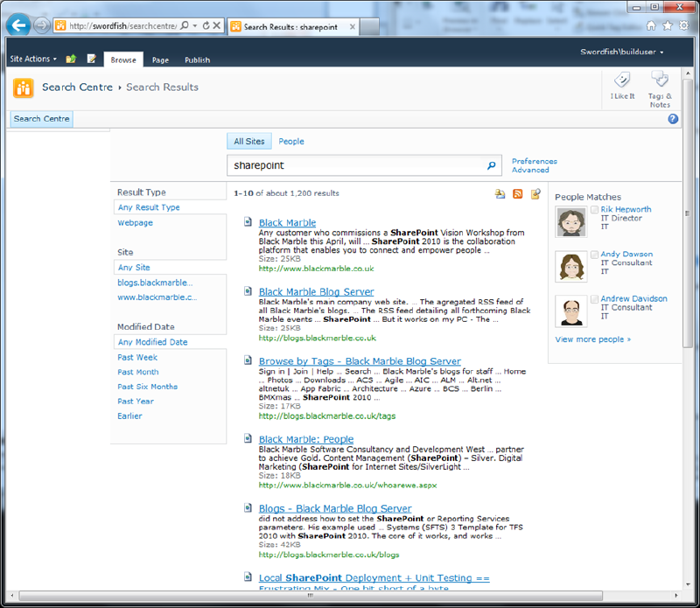Open the Site Actions dropdown menu

point(33,59)
